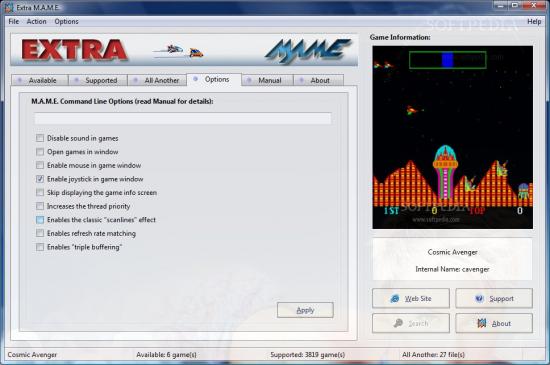This screenshot has width=550, height=365.
Task: Toggle Increases the thread priority checkbox
Action: tap(40, 206)
